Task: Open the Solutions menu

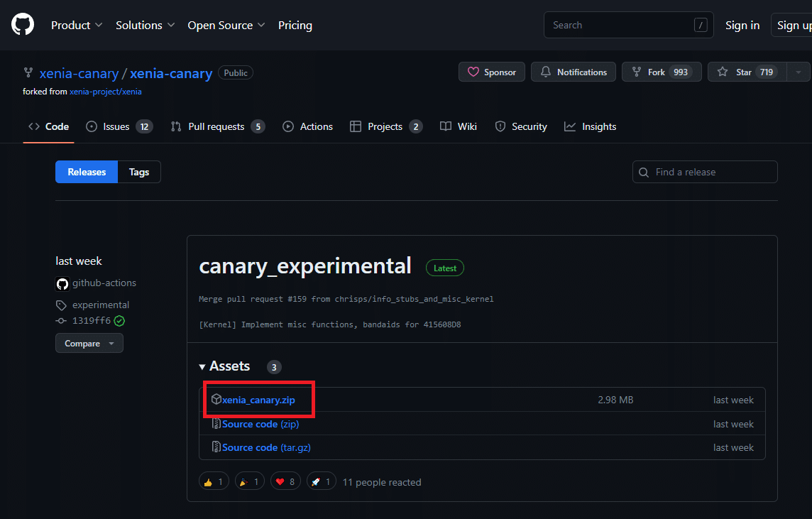Action: point(145,25)
